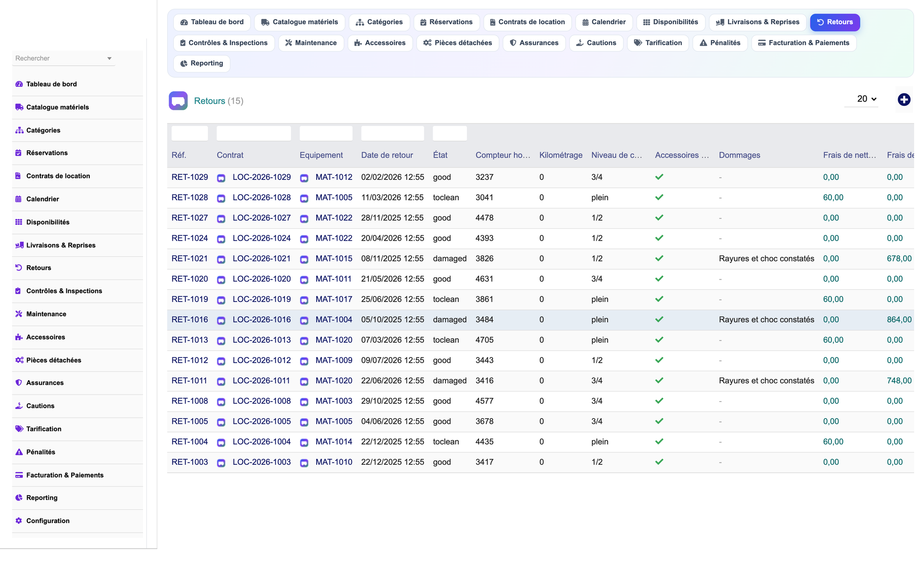Open contract LOC-2026-1003 link
Image resolution: width=924 pixels, height=572 pixels.
coord(262,462)
